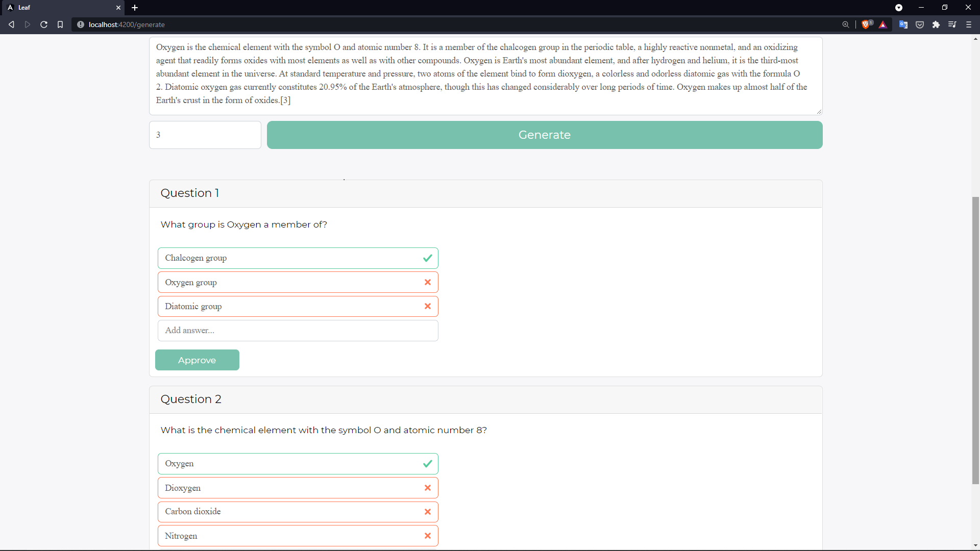This screenshot has width=980, height=551.
Task: Click the browser back arrow
Action: (11, 24)
